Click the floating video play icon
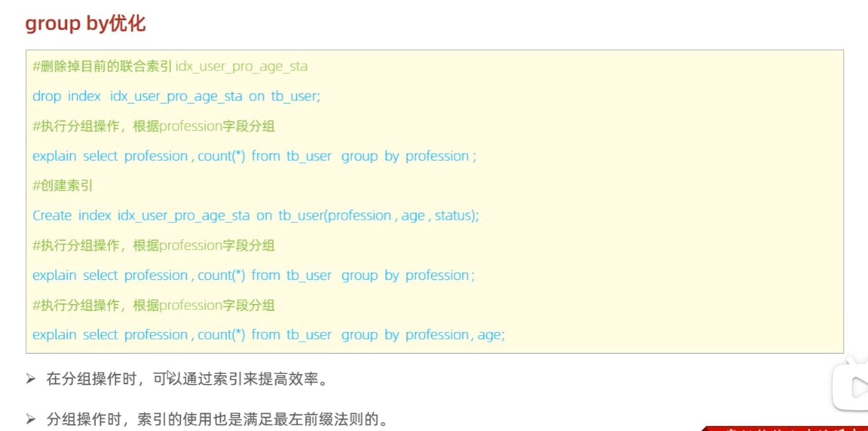 click(x=851, y=385)
